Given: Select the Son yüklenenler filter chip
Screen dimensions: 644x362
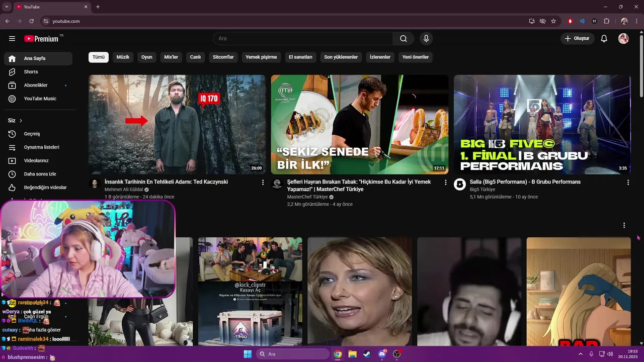Looking at the screenshot, I should 341,57.
